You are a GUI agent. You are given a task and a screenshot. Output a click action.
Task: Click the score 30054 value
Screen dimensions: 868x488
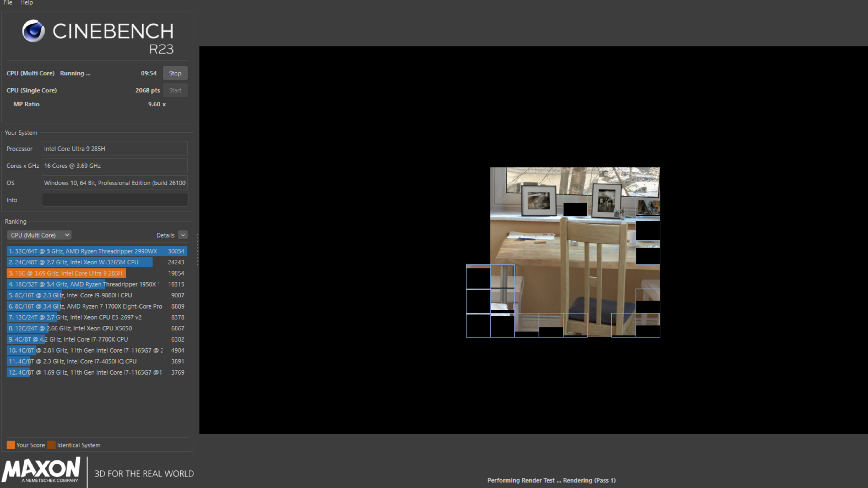pyautogui.click(x=176, y=251)
